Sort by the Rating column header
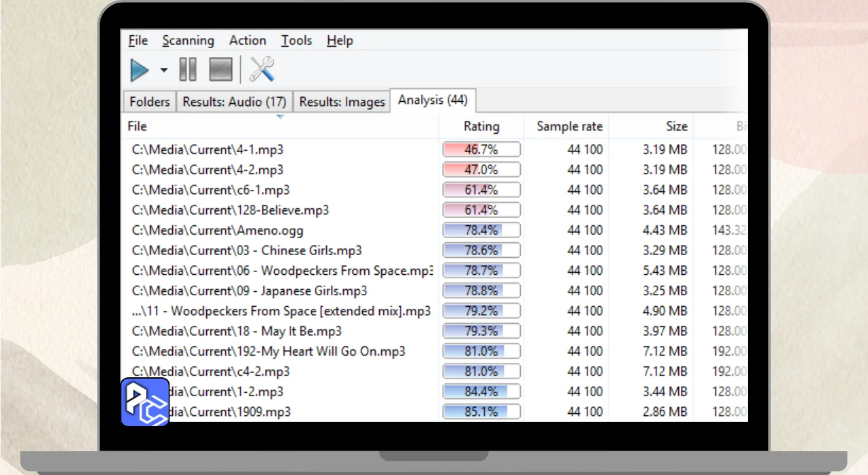Viewport: 868px width, 475px height. click(481, 126)
